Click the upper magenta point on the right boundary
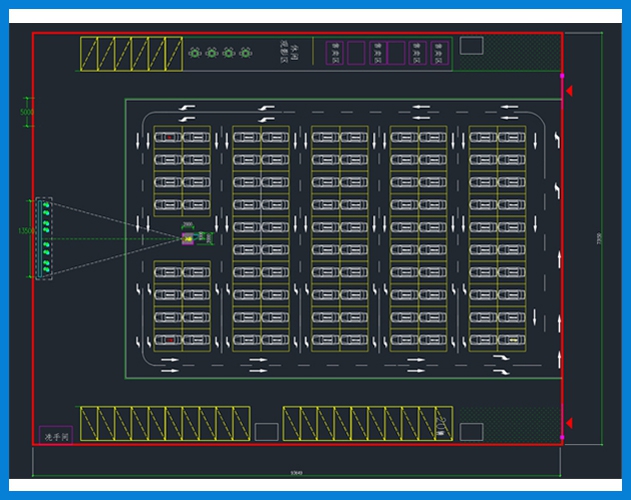631x500 pixels. [562, 76]
